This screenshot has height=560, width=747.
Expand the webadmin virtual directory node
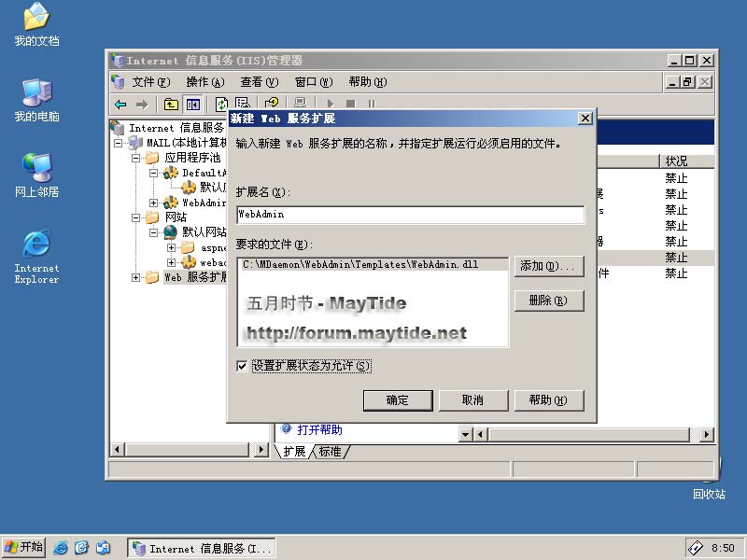pyautogui.click(x=171, y=262)
